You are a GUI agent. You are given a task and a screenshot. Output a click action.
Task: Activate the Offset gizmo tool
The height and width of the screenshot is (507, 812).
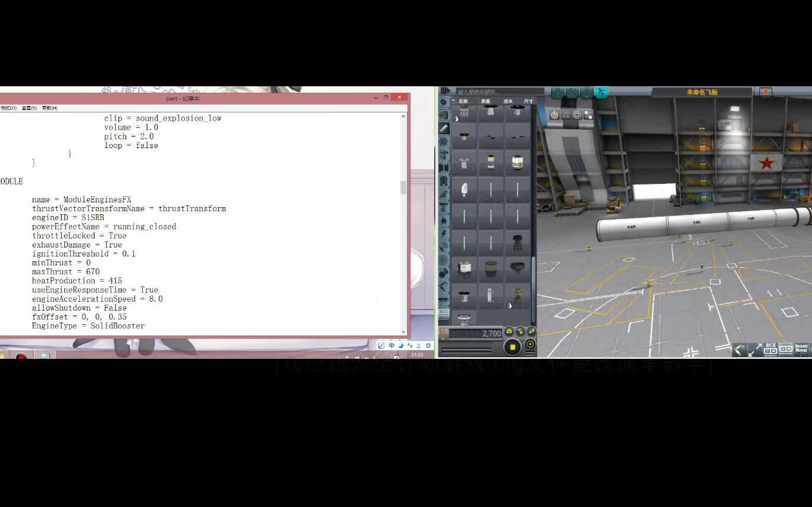[566, 115]
